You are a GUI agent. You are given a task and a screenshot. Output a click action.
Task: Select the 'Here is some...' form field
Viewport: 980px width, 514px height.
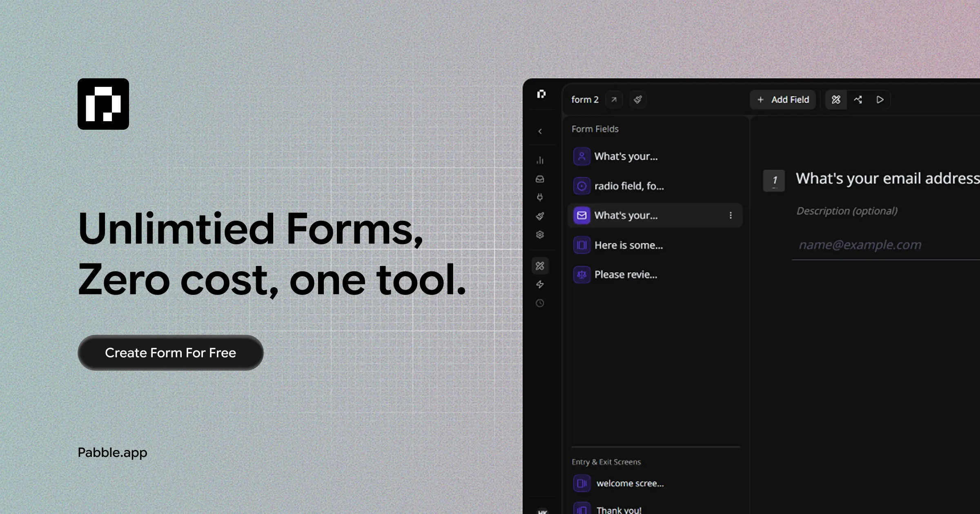655,245
